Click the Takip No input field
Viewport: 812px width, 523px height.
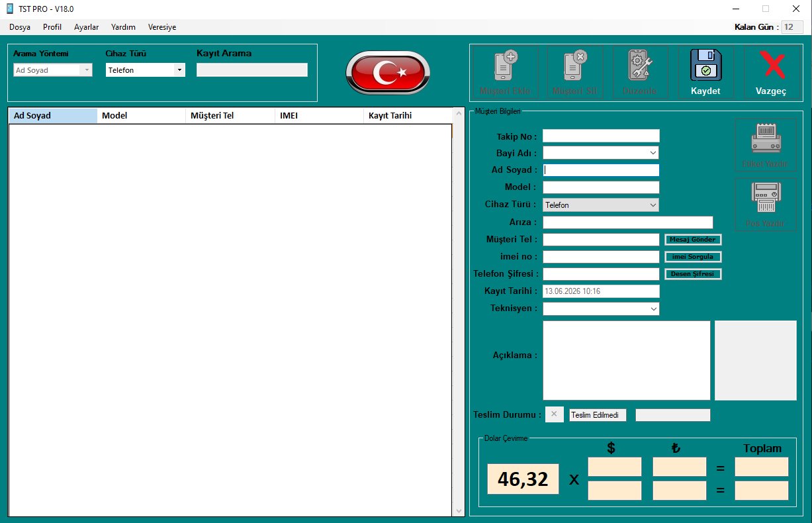coord(601,136)
